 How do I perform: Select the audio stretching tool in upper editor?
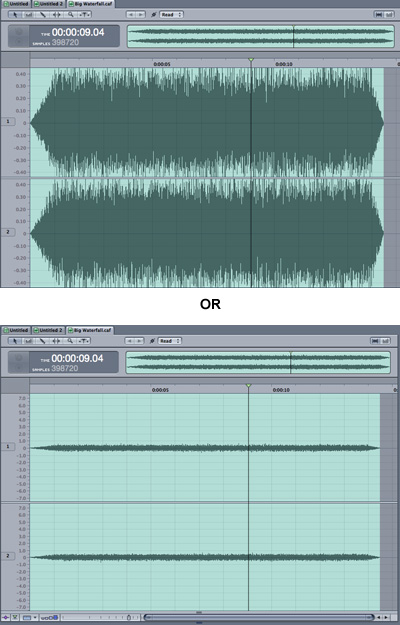57,15
